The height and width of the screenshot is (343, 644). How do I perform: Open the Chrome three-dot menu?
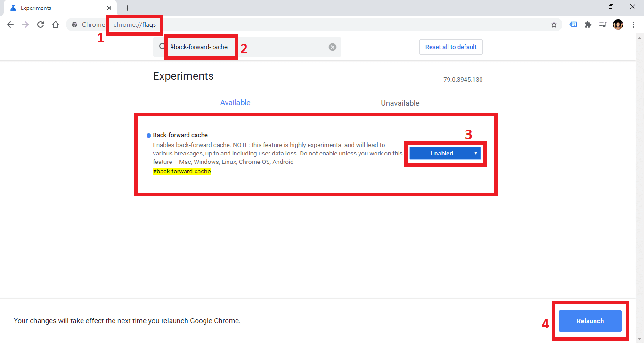(x=633, y=24)
